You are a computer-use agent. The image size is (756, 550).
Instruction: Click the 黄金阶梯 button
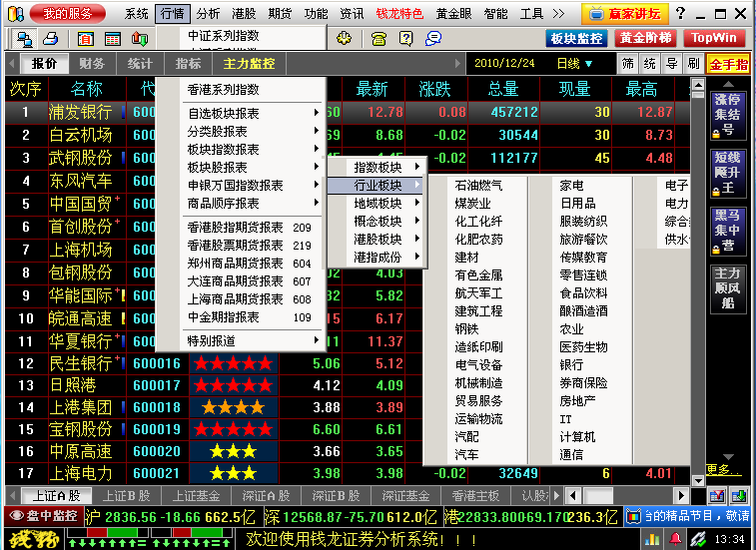645,38
